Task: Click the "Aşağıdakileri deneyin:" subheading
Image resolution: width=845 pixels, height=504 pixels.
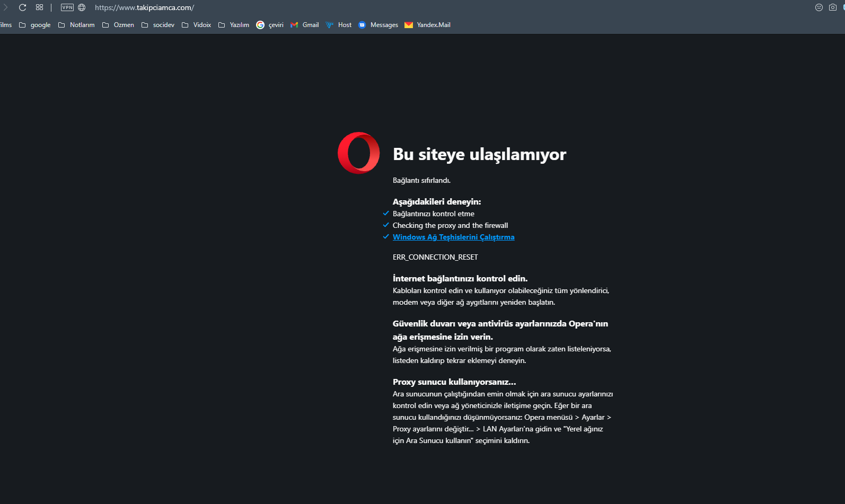Action: pos(437,201)
